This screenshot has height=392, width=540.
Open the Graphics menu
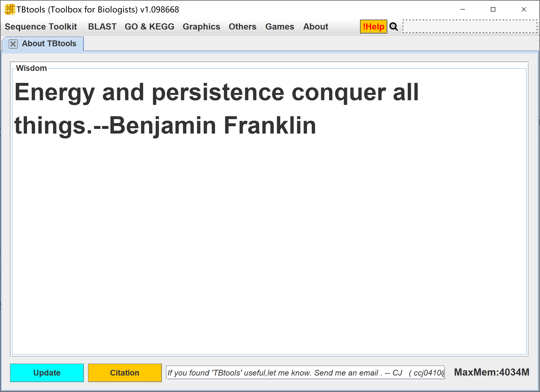pos(201,27)
